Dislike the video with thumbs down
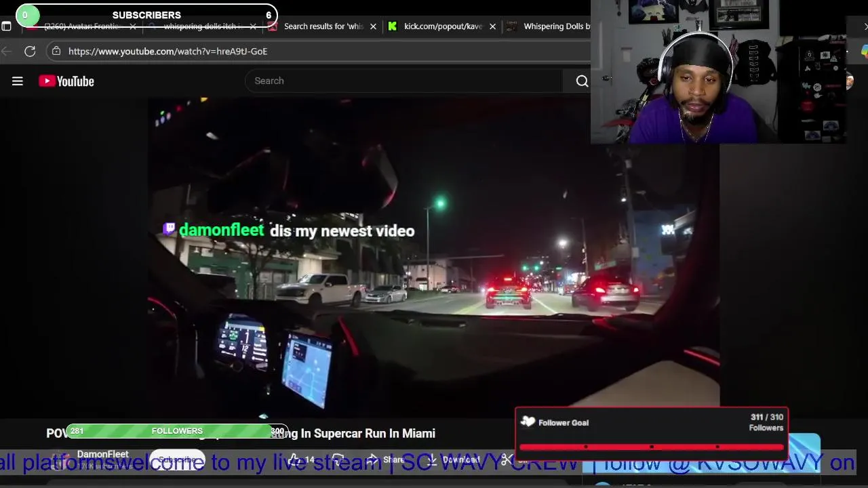This screenshot has width=868, height=488. (338, 460)
